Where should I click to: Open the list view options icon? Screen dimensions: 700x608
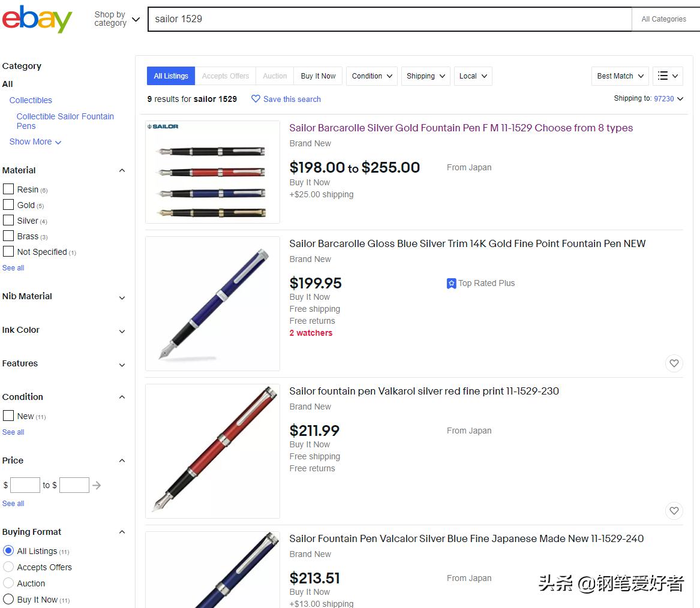[x=668, y=76]
